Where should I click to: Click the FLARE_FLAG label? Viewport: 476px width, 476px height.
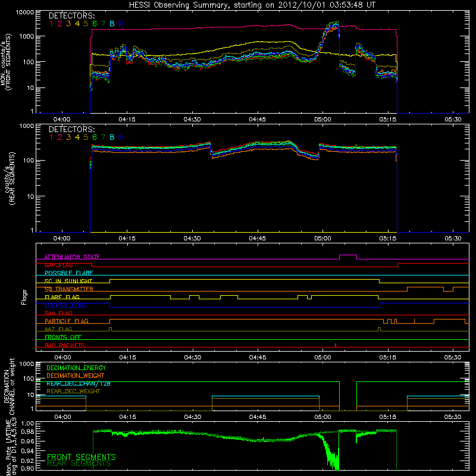coord(62,297)
